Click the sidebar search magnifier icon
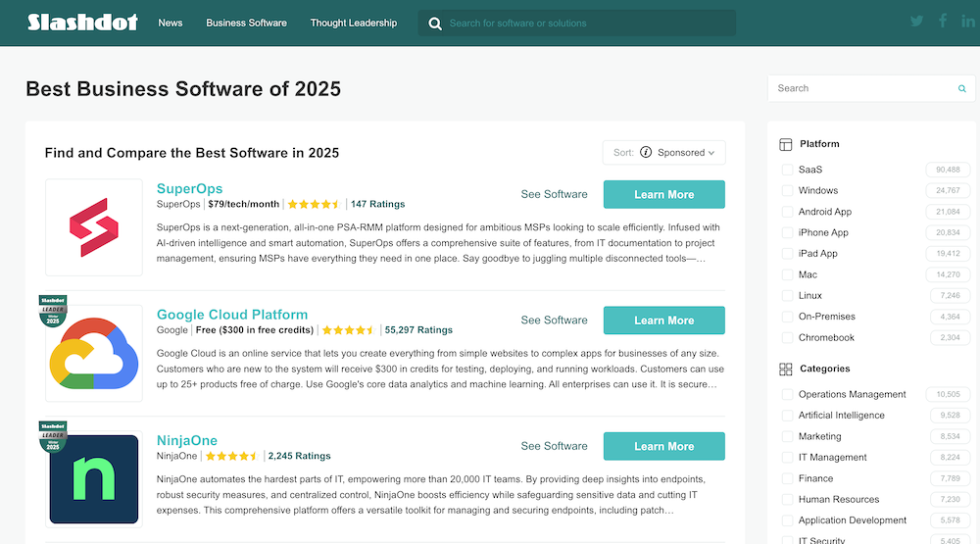980x544 pixels. pos(961,88)
